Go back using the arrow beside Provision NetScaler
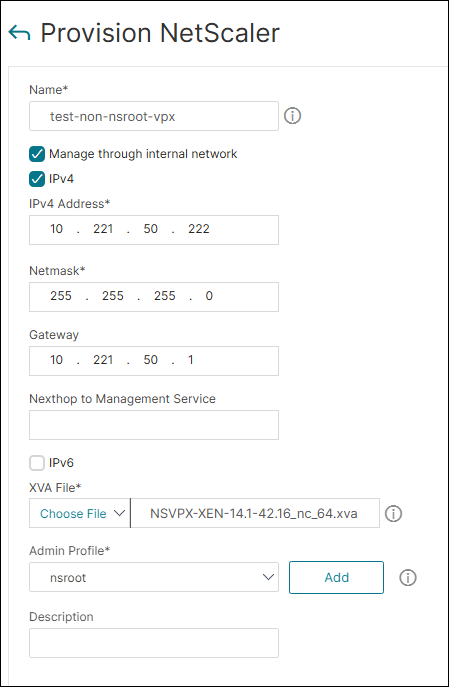Screen dimensions: 449x687 click(19, 34)
